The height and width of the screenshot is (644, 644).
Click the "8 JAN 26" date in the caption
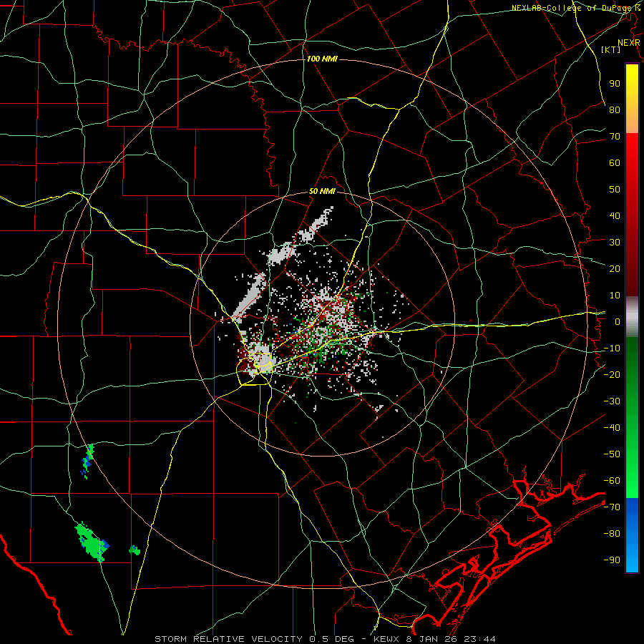click(433, 639)
